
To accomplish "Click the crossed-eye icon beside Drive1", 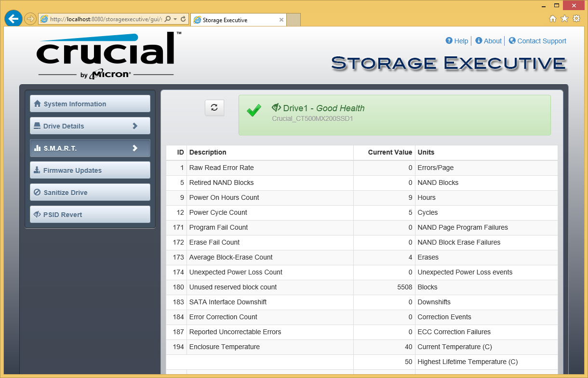I will [276, 107].
